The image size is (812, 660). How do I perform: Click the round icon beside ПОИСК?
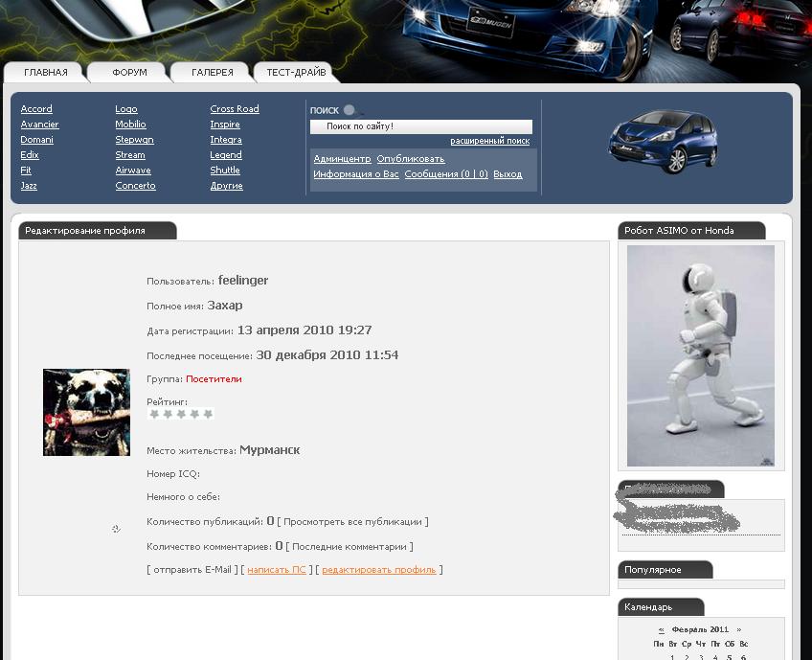pos(350,110)
